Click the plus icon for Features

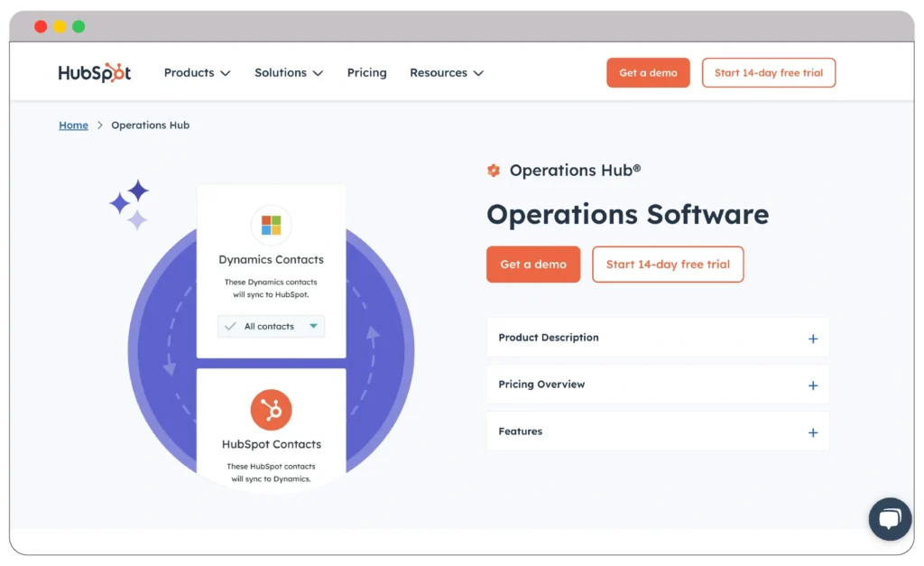[813, 432]
